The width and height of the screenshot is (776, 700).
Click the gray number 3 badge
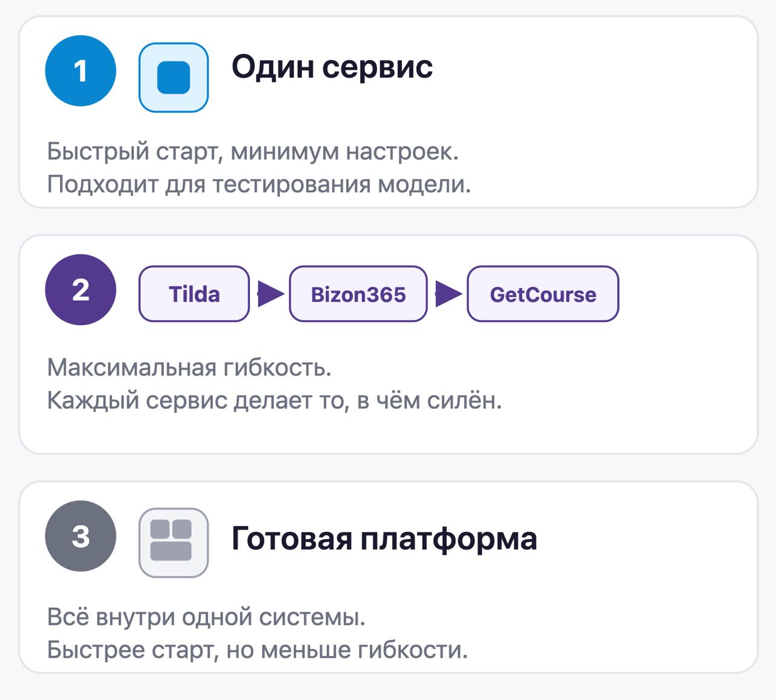coord(81,536)
